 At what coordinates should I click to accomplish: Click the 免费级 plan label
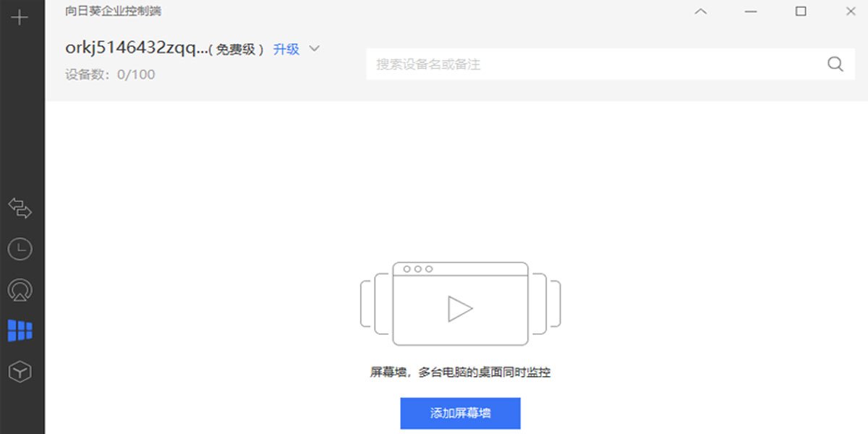[x=237, y=50]
